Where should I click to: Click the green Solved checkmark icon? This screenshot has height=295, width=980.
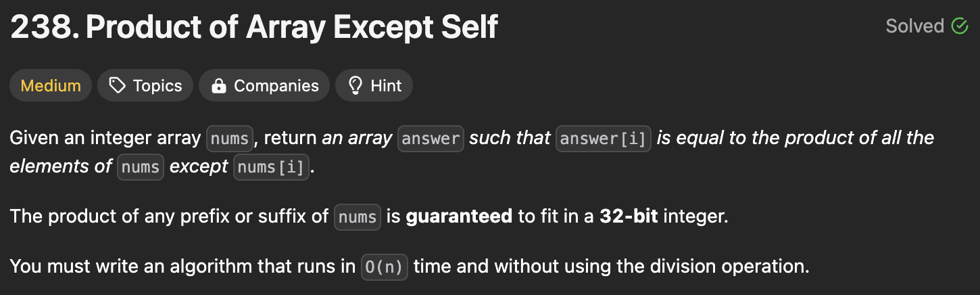[959, 26]
